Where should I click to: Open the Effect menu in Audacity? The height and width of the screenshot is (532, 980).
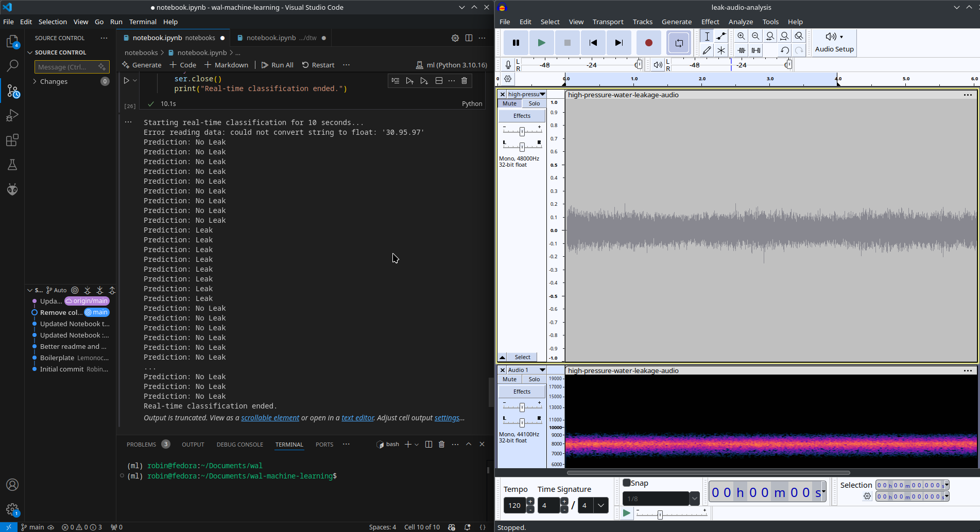[x=710, y=22]
